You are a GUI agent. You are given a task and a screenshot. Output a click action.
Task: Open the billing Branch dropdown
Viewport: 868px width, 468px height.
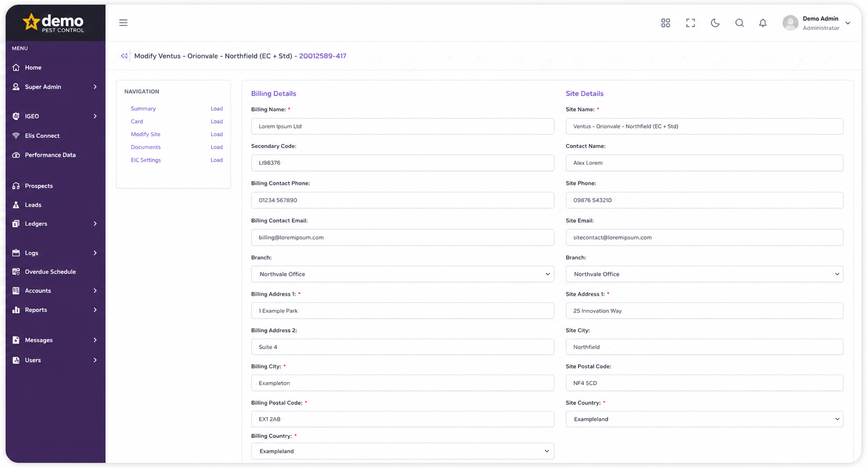402,274
